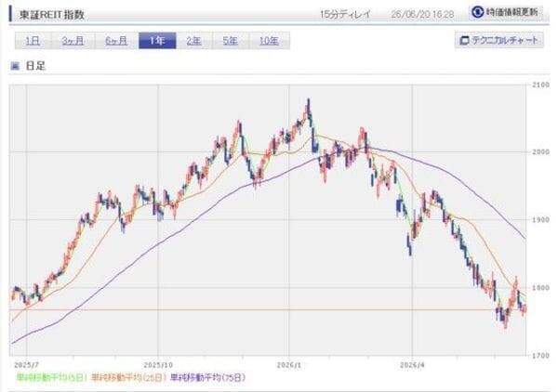This screenshot has width=558, height=392.
Task: Switch to the 5年 period tab
Action: 231,41
